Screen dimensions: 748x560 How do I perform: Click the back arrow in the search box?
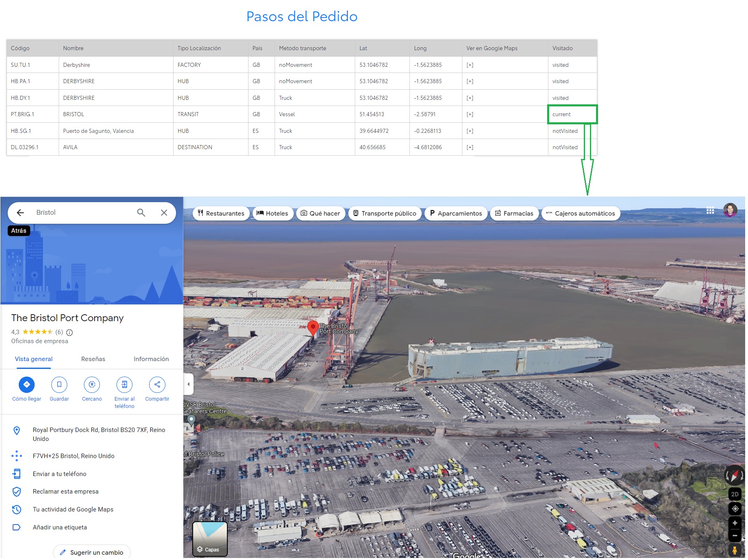tap(20, 213)
